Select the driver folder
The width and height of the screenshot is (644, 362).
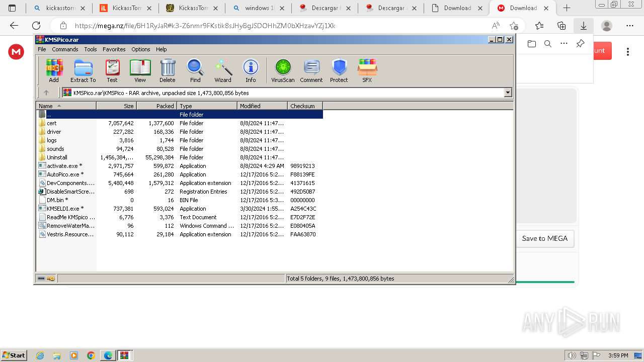point(180,132)
